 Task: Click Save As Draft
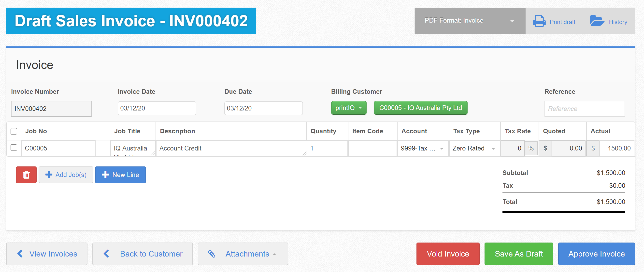click(x=518, y=254)
